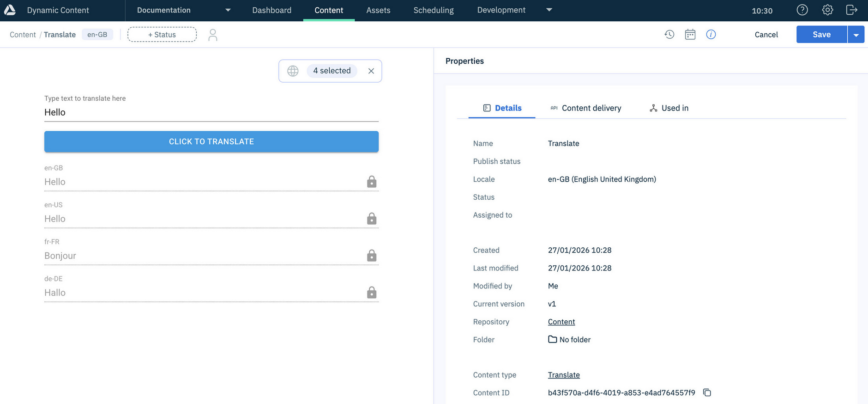Viewport: 868px width, 404px height.
Task: Click the Content breadcrumb link
Action: click(23, 35)
